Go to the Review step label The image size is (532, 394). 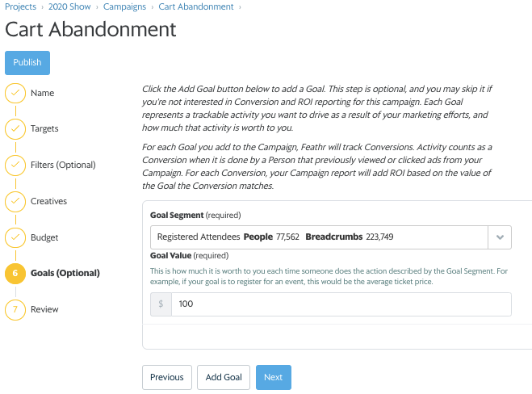44,309
